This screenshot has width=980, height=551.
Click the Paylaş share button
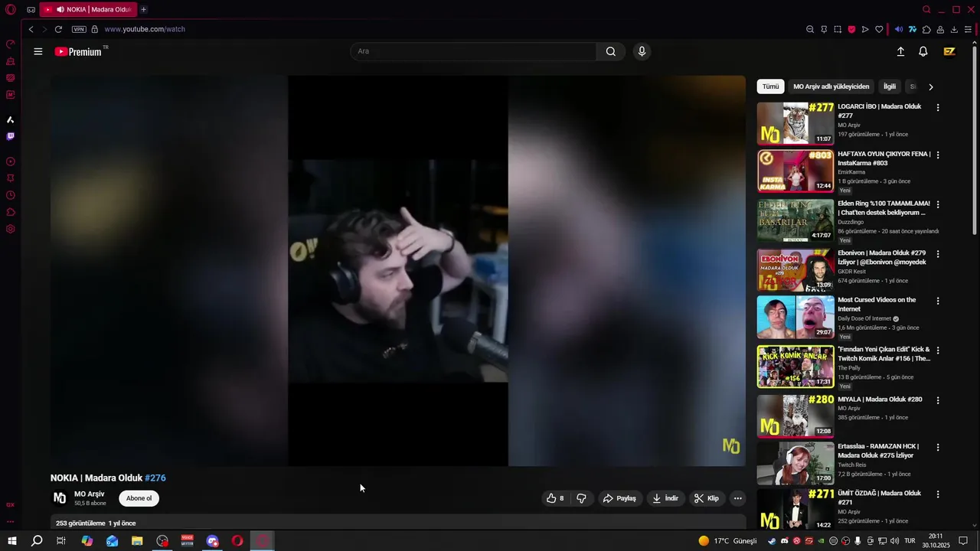(x=619, y=498)
